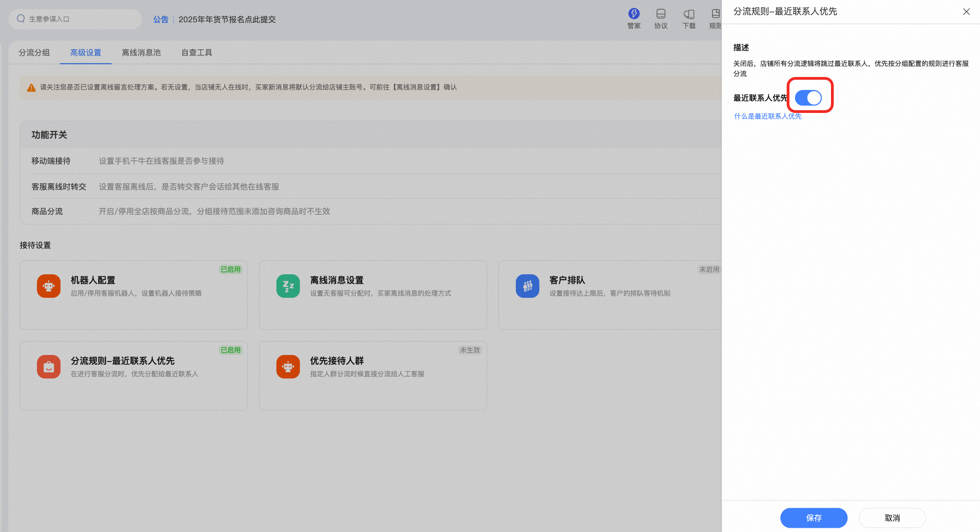
Task: Click 在进行客服分流时 description under 分流规则
Action: click(134, 374)
